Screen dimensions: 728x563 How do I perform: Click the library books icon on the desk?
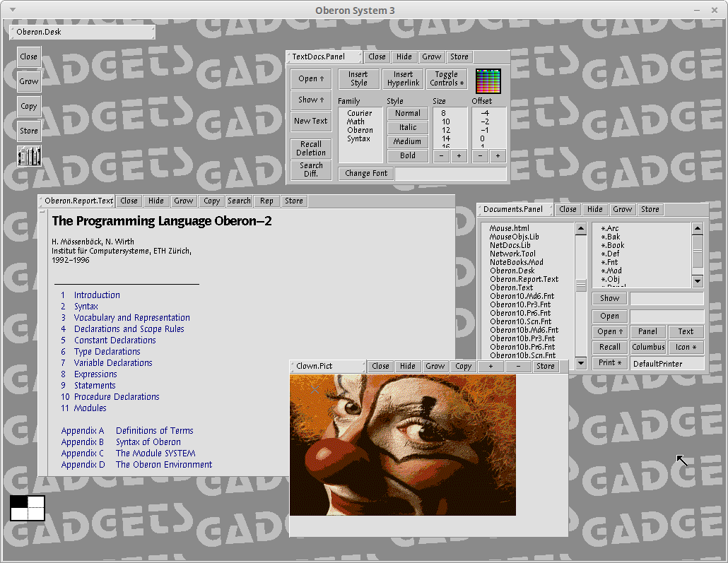(29, 156)
